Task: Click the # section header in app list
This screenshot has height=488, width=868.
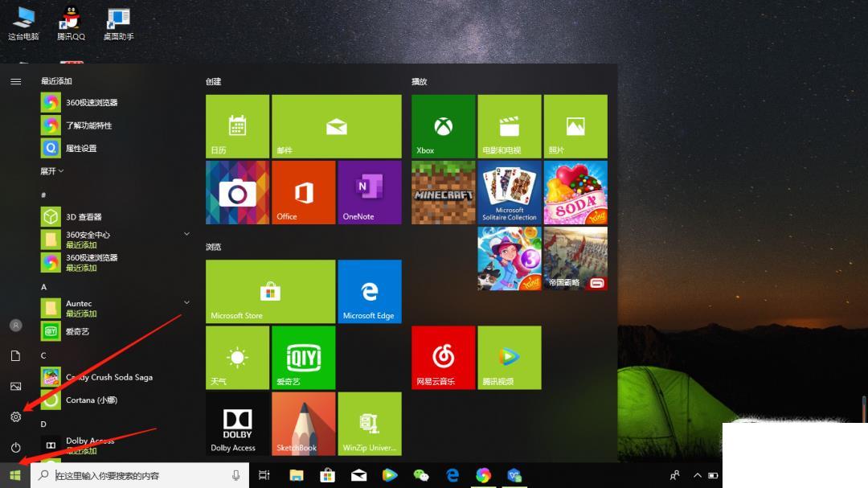Action: tap(43, 195)
